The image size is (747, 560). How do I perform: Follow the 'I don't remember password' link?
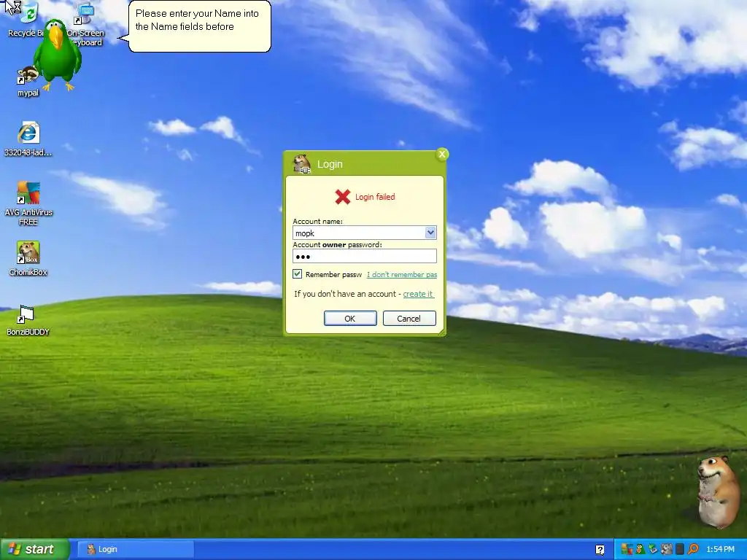click(x=402, y=274)
